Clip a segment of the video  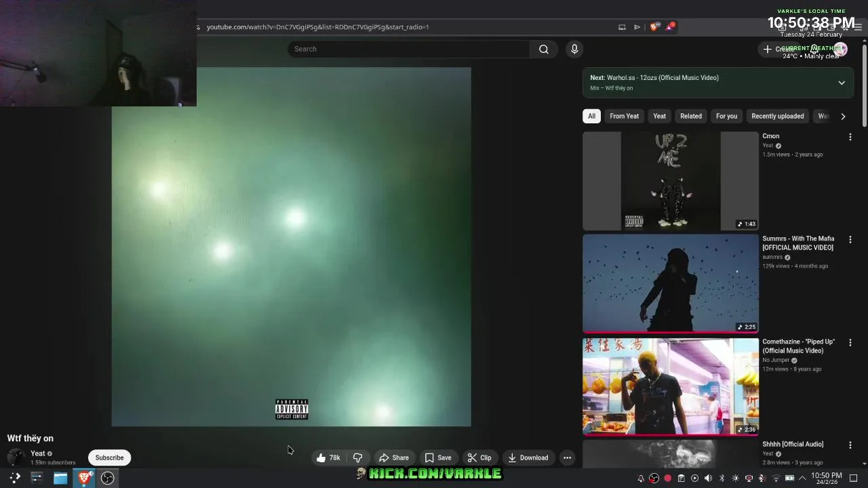click(x=479, y=457)
